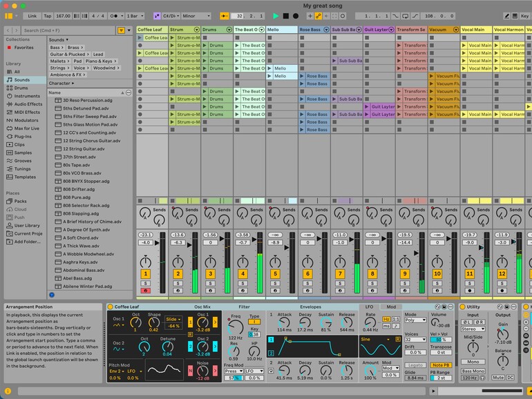Open User Library in Places
Screen dimensions: 532x399
tap(27, 226)
